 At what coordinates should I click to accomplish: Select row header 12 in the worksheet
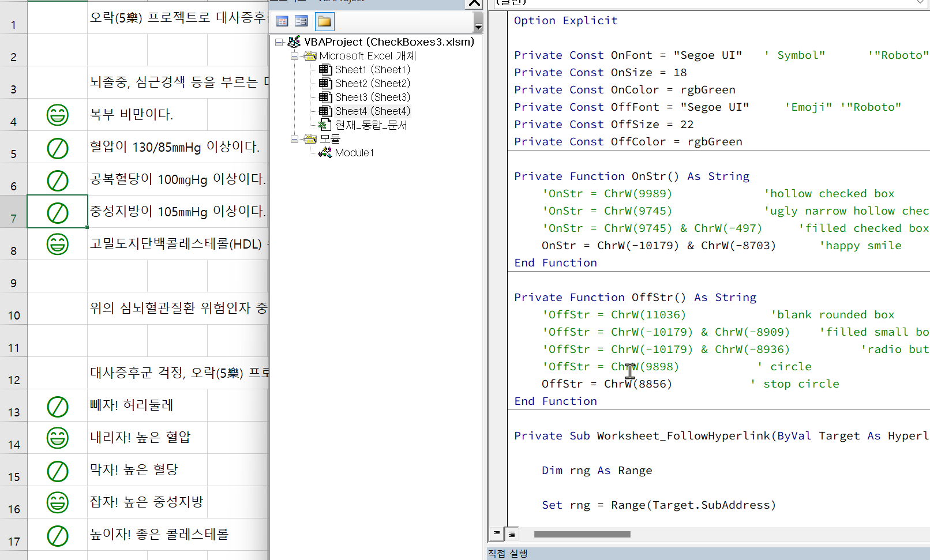pos(13,373)
